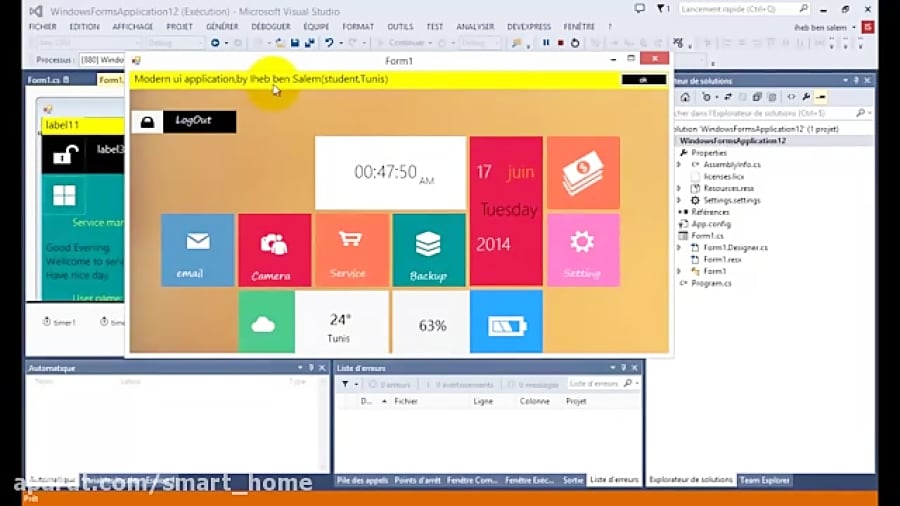Open the FICHIER menu
Image resolution: width=900 pixels, height=506 pixels.
42,27
